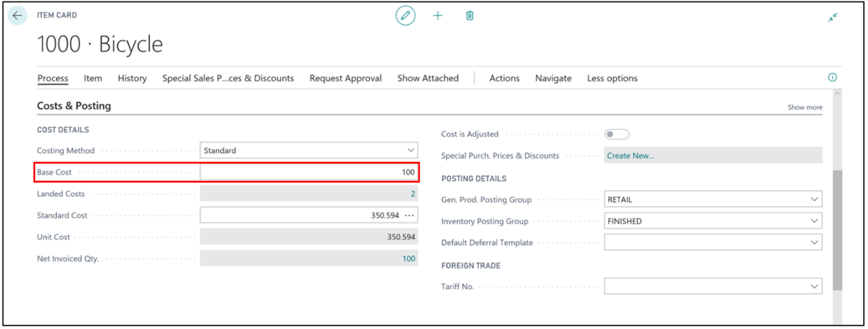Click the trash delete icon
The image size is (868, 329).
pyautogui.click(x=470, y=16)
